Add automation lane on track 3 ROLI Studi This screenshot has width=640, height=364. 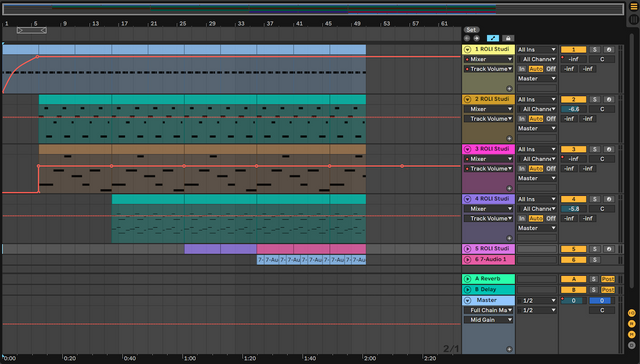(509, 188)
